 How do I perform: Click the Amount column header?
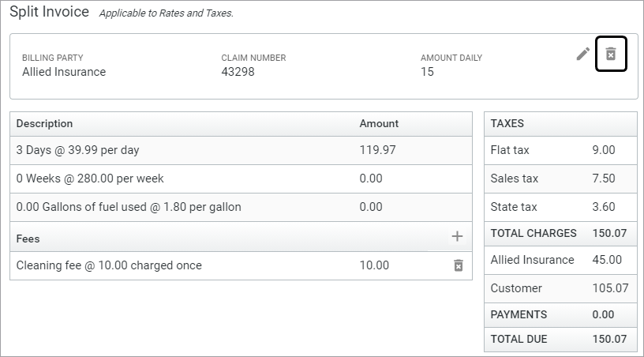pyautogui.click(x=379, y=123)
